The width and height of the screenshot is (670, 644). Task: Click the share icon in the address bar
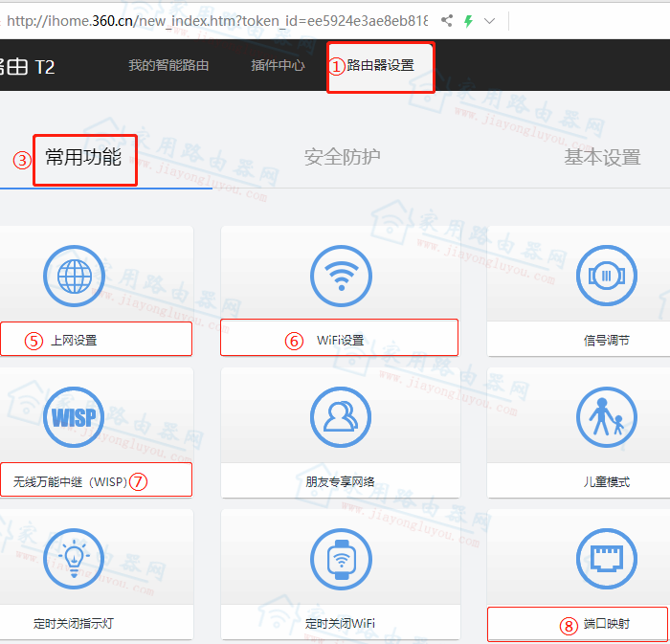tap(447, 20)
